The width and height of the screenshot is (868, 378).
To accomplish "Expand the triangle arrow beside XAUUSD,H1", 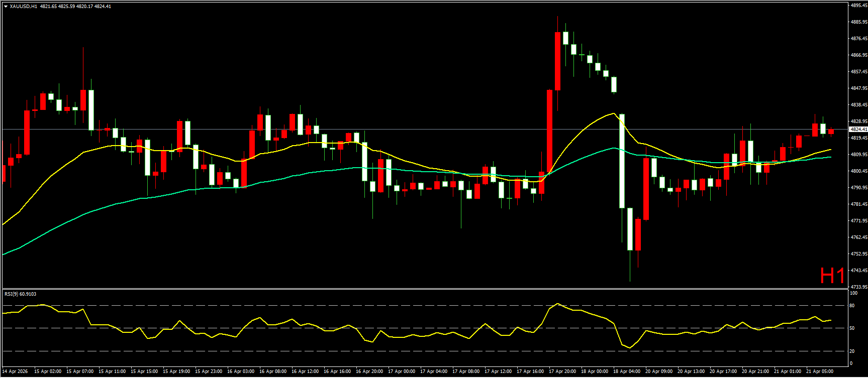I will pyautogui.click(x=6, y=7).
